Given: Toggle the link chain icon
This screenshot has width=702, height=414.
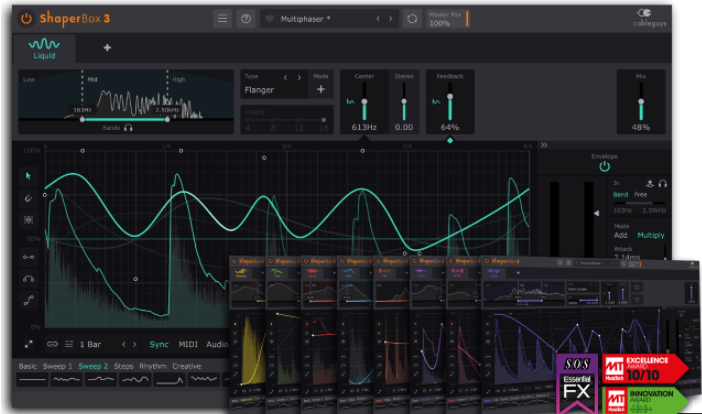Looking at the screenshot, I should tap(52, 344).
